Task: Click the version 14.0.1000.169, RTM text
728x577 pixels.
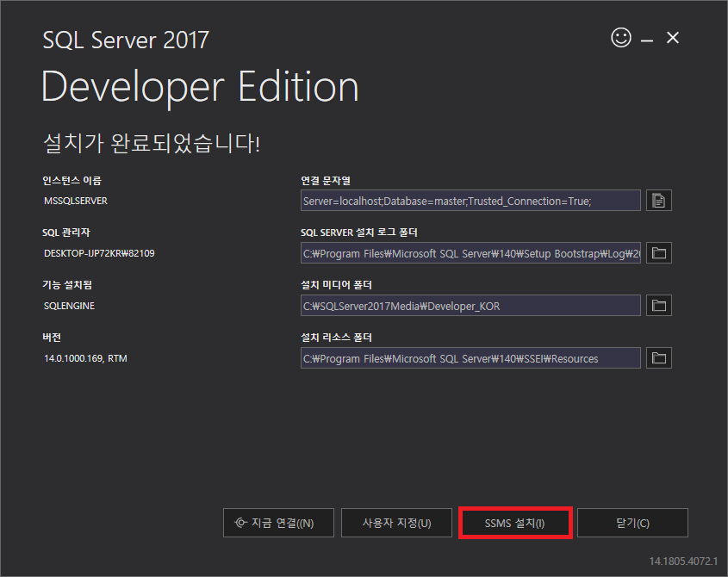Action: [85, 358]
